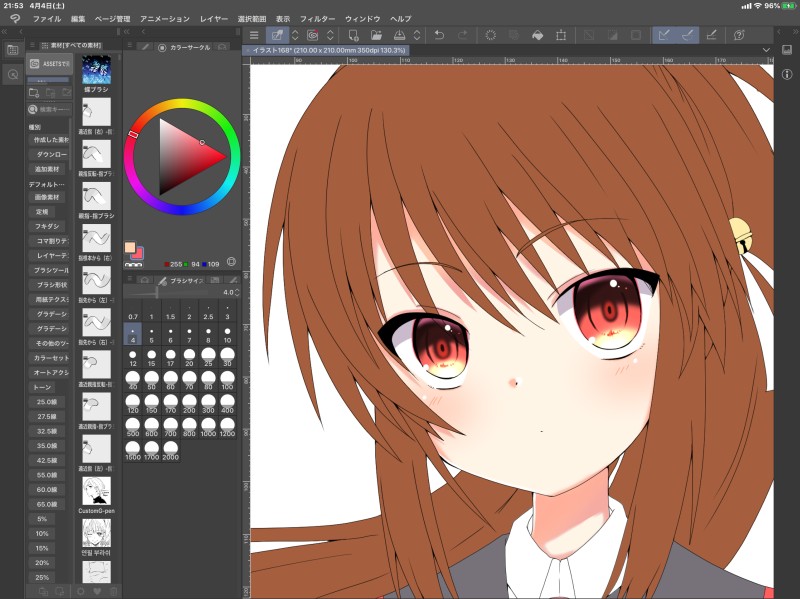Open the quick access icon in left dock
Screen dimensions: 800x599
point(13,74)
